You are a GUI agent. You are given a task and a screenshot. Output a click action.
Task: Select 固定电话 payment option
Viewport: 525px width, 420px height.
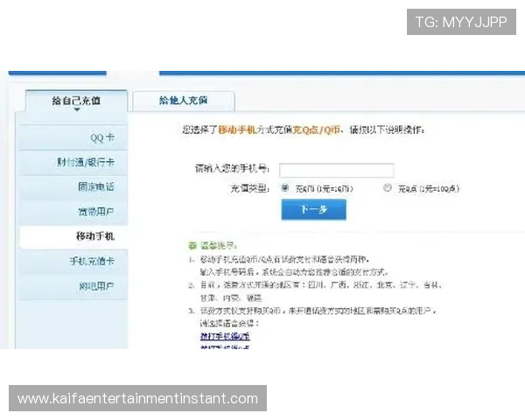[73, 187]
